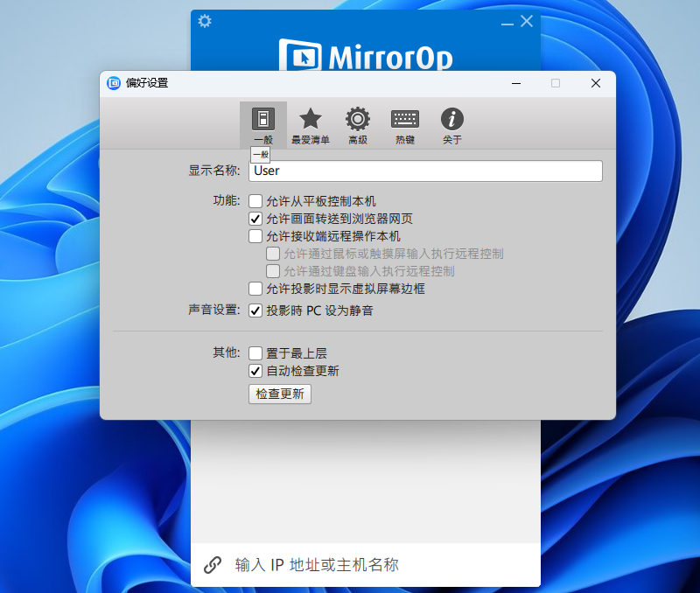Minimize the 偏好设置 dialog
This screenshot has height=593, width=700.
[x=516, y=83]
